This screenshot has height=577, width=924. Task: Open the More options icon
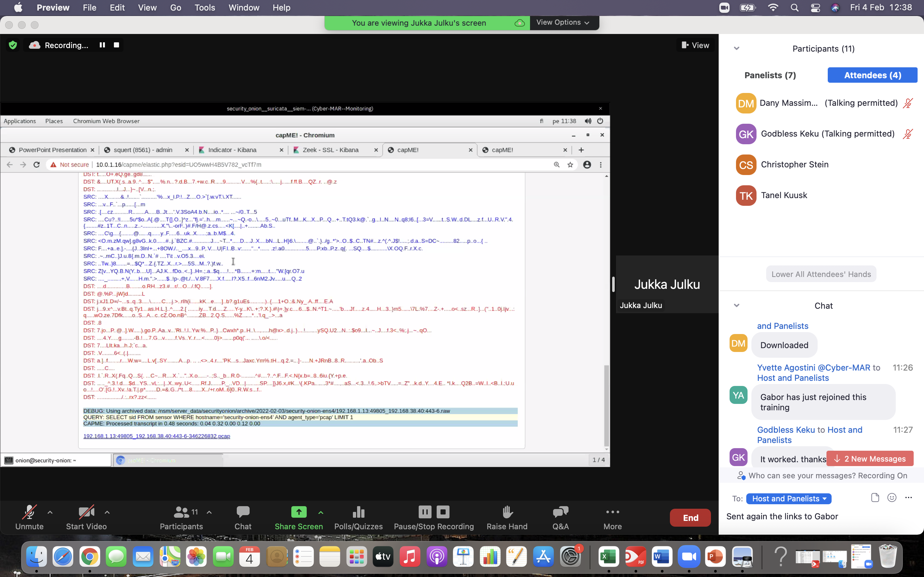coord(612,512)
